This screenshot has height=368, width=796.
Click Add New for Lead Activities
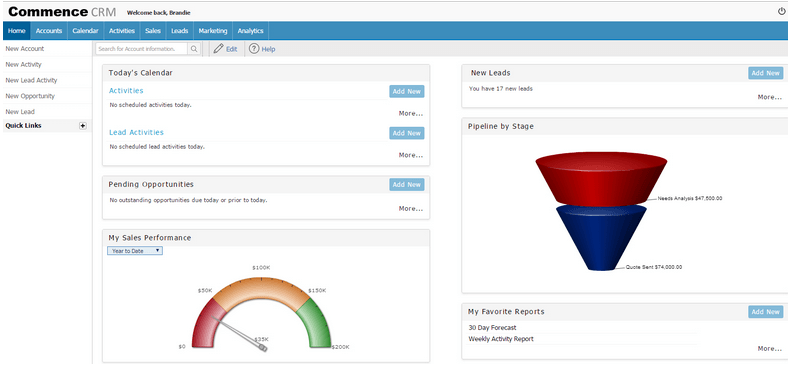click(407, 133)
